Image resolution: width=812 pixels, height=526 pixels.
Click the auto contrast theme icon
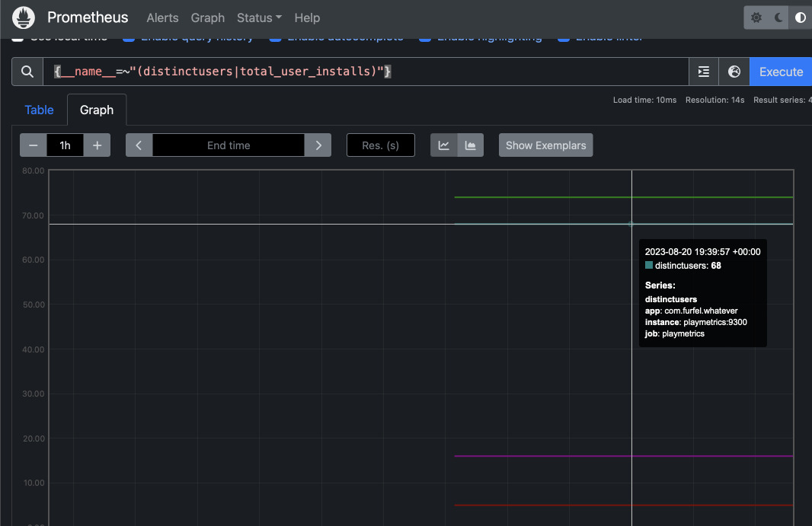pyautogui.click(x=801, y=17)
